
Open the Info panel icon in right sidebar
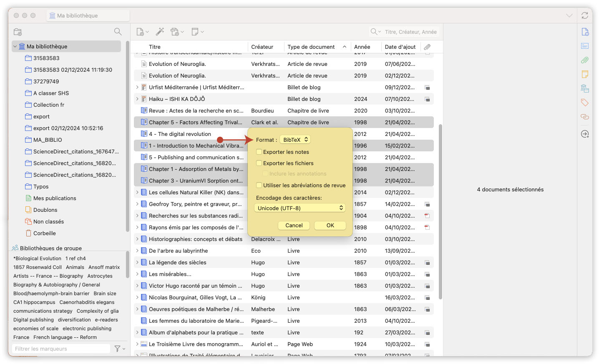[585, 32]
